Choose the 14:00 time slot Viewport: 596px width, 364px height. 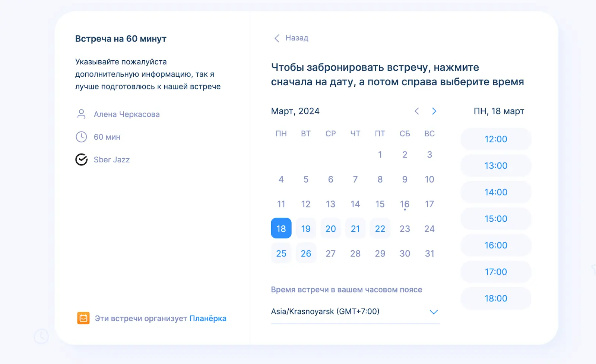tap(496, 192)
